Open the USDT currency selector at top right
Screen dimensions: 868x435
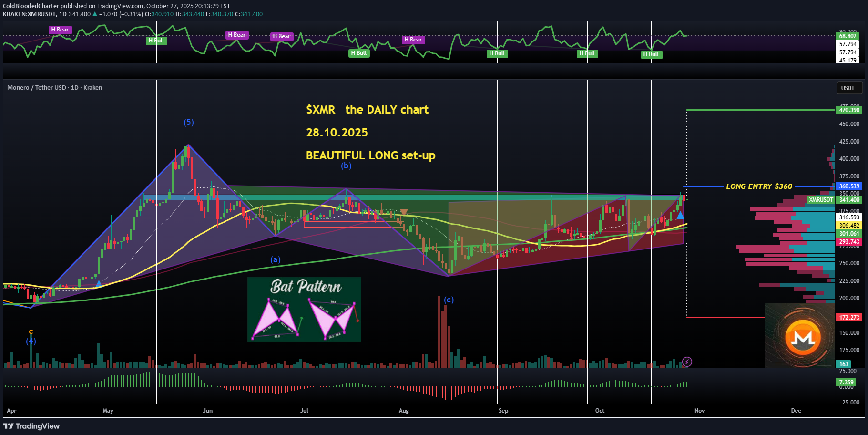[x=849, y=88]
